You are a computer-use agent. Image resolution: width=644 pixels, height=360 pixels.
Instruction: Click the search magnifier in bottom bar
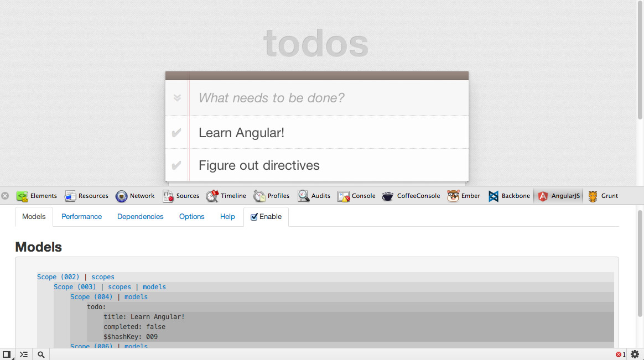point(41,354)
